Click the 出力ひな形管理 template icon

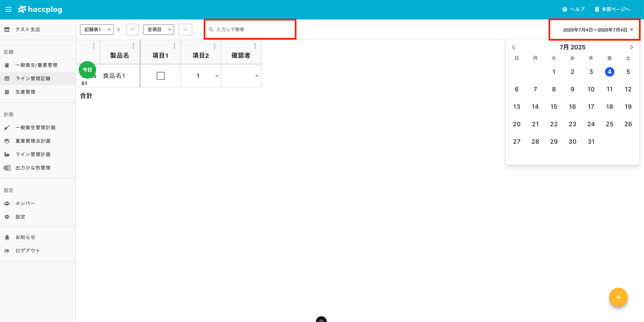coord(7,168)
